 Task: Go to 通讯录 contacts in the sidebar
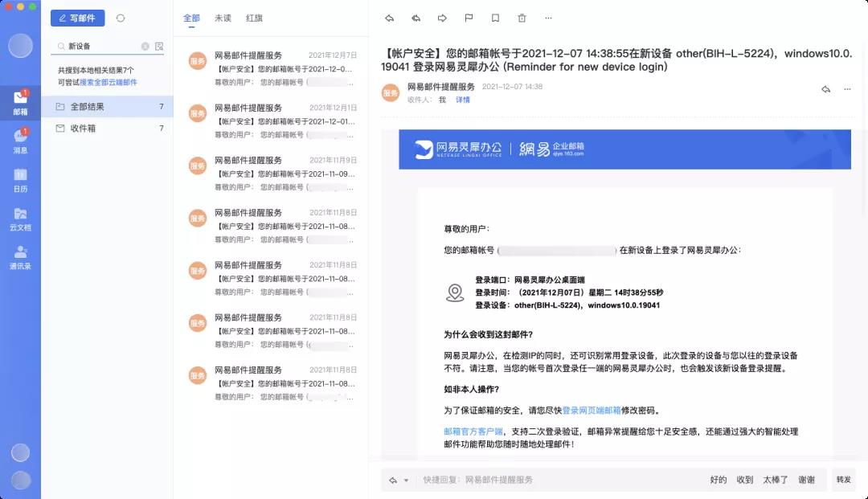point(20,257)
